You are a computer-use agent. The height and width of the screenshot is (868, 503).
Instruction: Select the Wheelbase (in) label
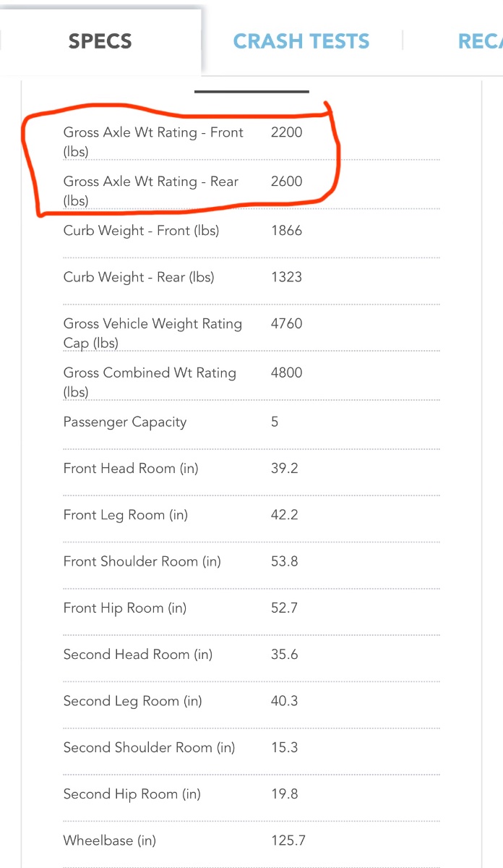[109, 841]
